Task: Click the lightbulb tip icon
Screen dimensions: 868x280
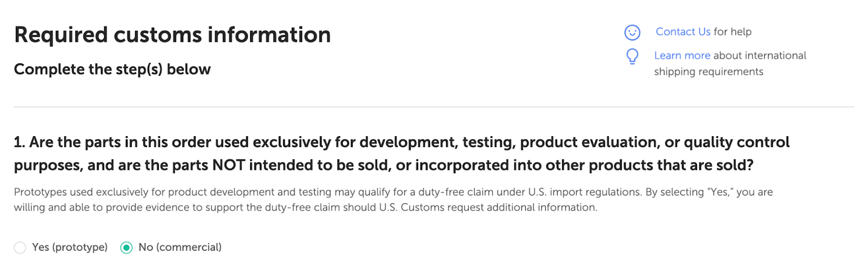Action: 633,56
